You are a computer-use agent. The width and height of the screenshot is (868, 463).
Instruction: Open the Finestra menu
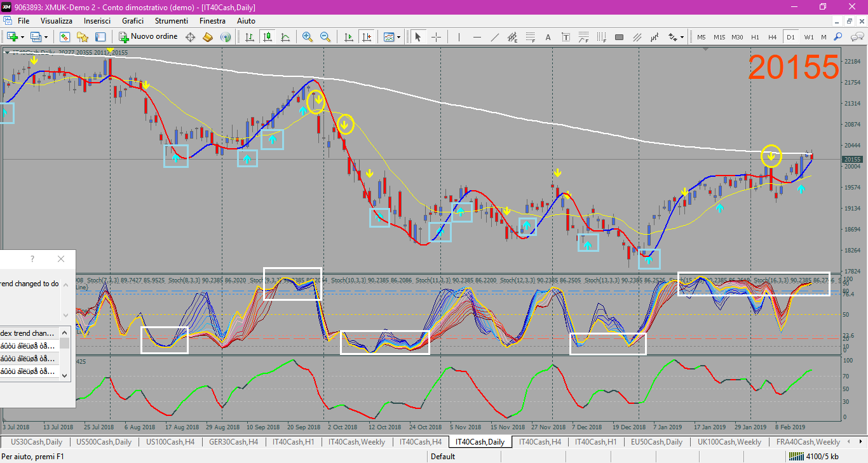tap(212, 21)
